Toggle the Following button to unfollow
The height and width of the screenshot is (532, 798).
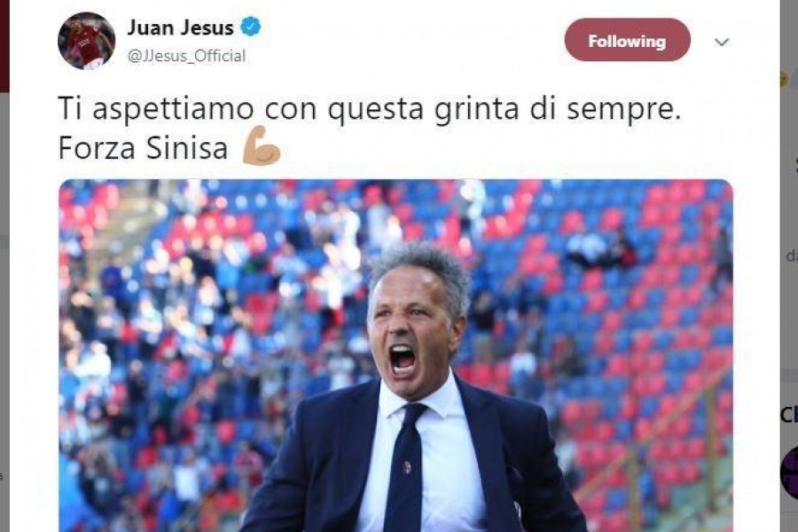[x=627, y=40]
